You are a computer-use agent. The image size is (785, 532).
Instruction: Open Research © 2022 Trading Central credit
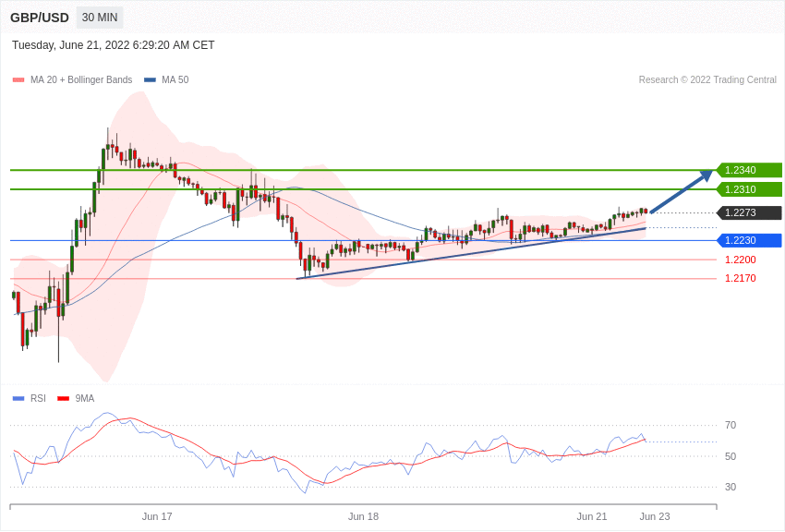[707, 79]
